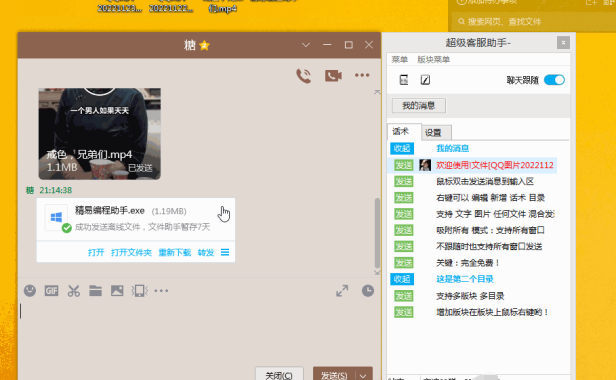Screen dimensions: 616x380
Task: Click the 精易编程助手.exe file icon
Action: click(x=57, y=218)
